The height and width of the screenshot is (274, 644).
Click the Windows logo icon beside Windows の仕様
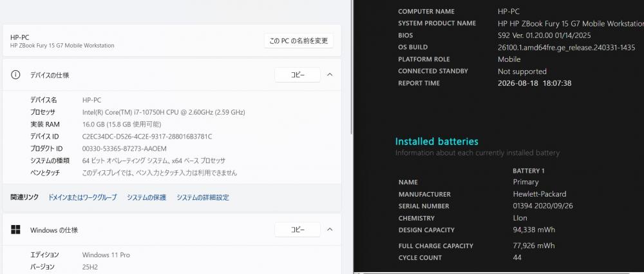15,230
